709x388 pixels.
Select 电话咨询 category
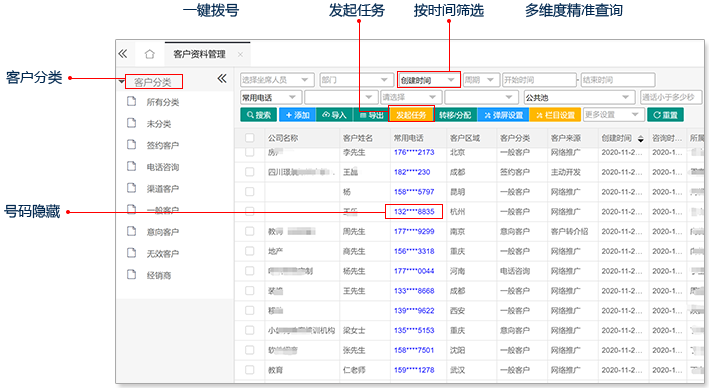coord(163,167)
